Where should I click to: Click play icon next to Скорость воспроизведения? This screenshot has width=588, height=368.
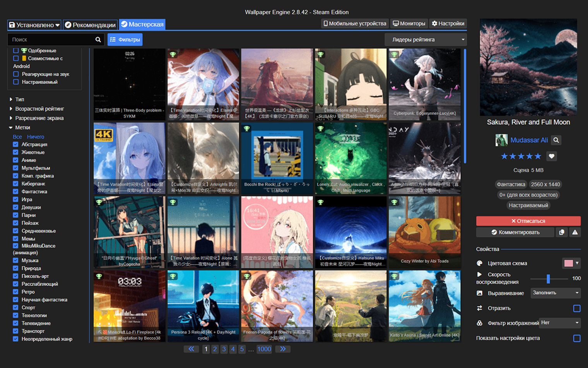(x=480, y=274)
